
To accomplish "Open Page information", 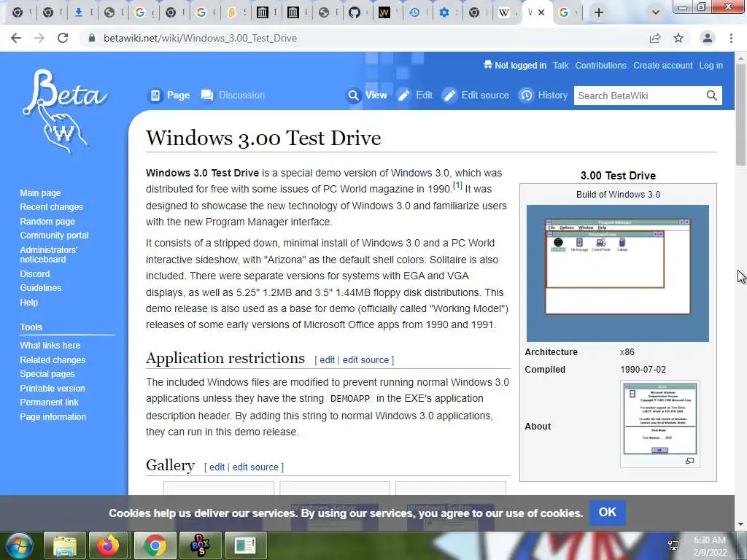I will [53, 416].
